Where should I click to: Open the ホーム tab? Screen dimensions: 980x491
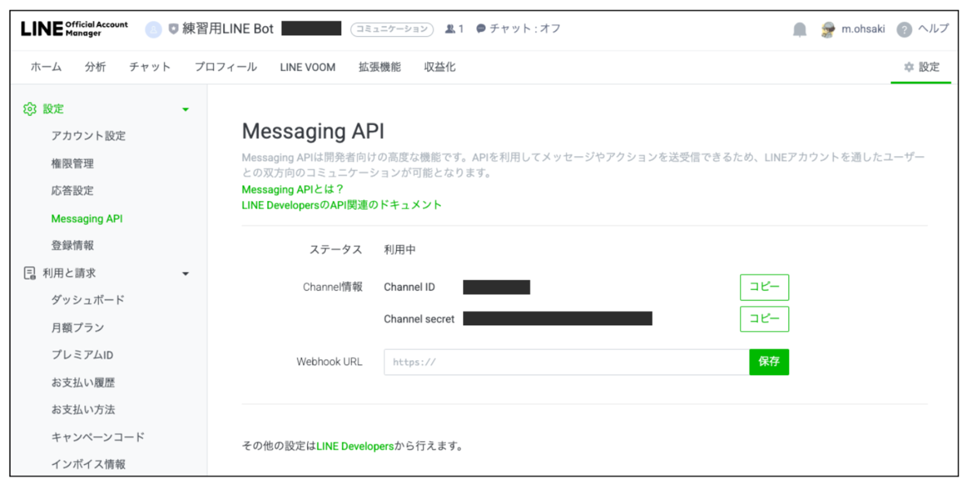pyautogui.click(x=46, y=67)
